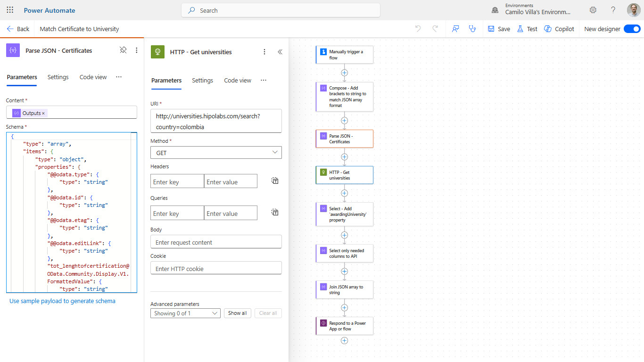The height and width of the screenshot is (362, 644).
Task: Open overflow tabs in HTTP panel
Action: (264, 80)
